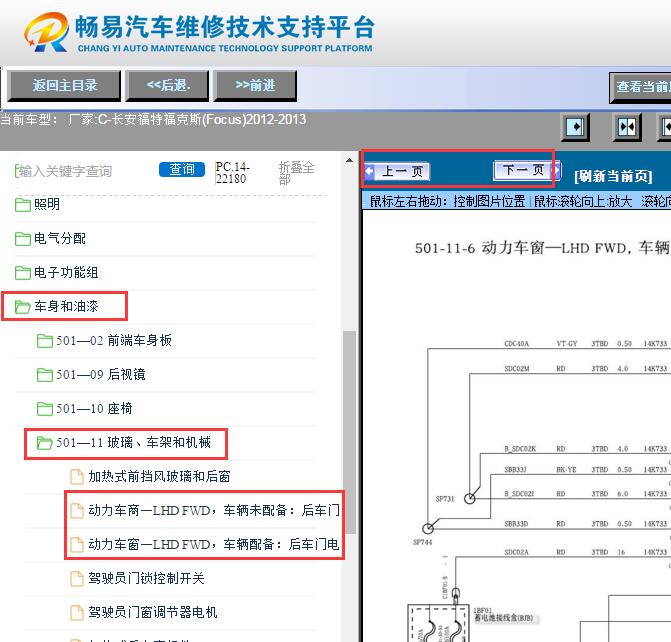Click the double-arrow panel layout icon
Screen dimensions: 671x642
pyautogui.click(x=627, y=127)
